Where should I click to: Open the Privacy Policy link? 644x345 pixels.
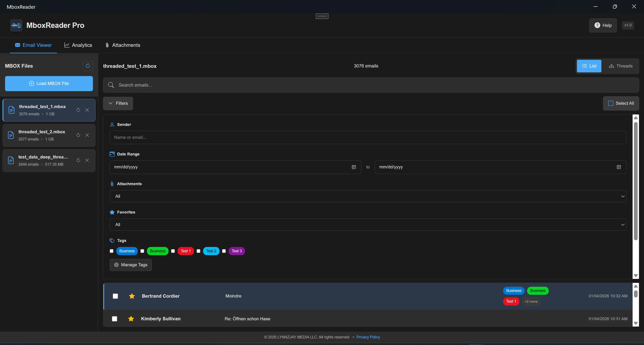(x=368, y=337)
